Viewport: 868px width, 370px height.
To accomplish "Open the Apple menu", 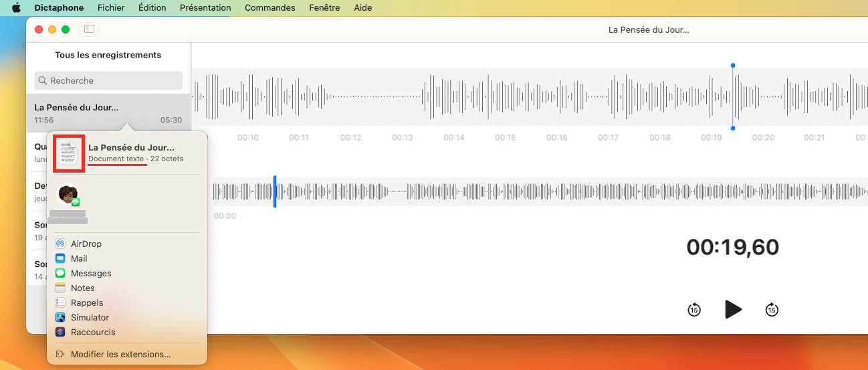I will coord(17,8).
